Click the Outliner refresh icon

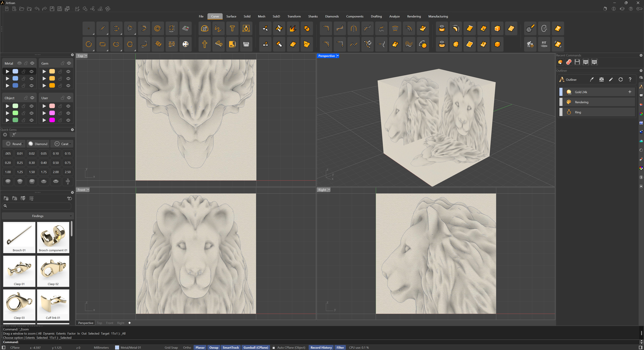click(x=621, y=80)
